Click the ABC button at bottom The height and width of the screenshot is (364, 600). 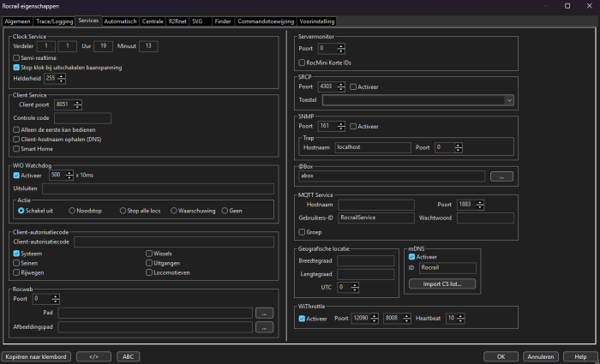pyautogui.click(x=128, y=355)
